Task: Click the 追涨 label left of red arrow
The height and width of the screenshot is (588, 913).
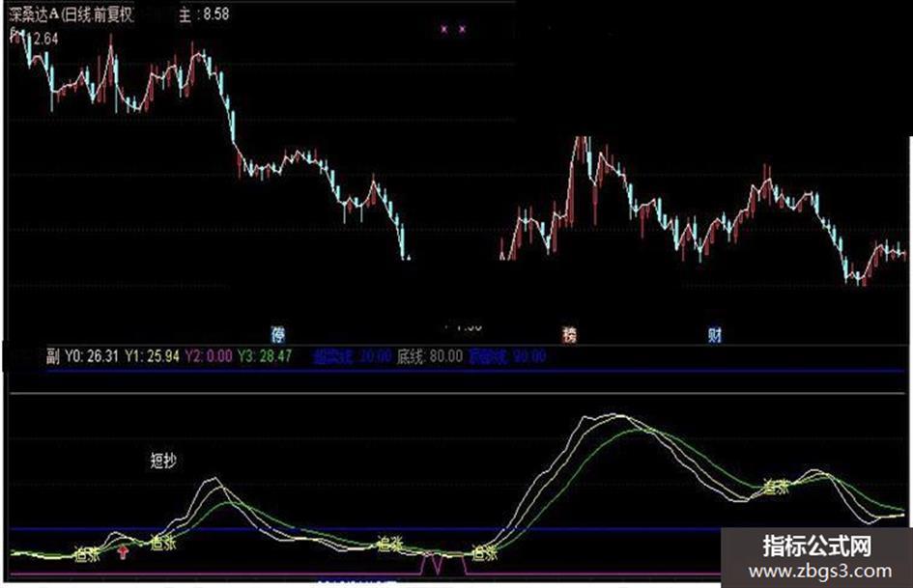Action: tap(87, 554)
